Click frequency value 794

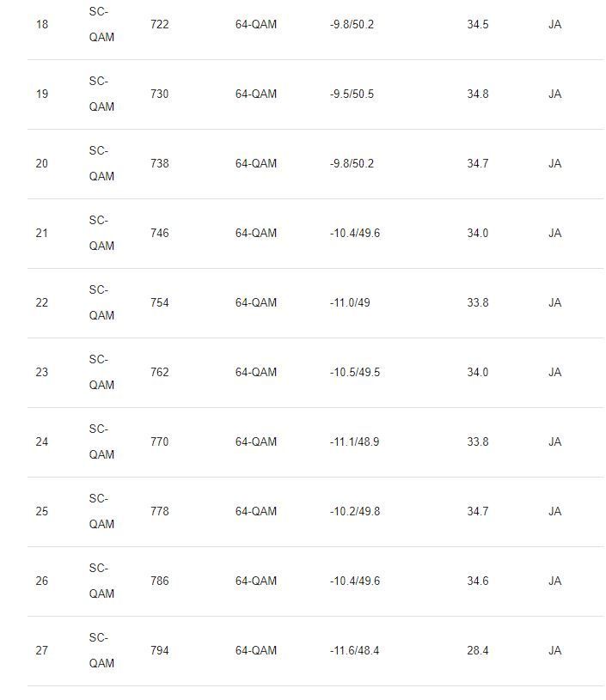coord(160,651)
